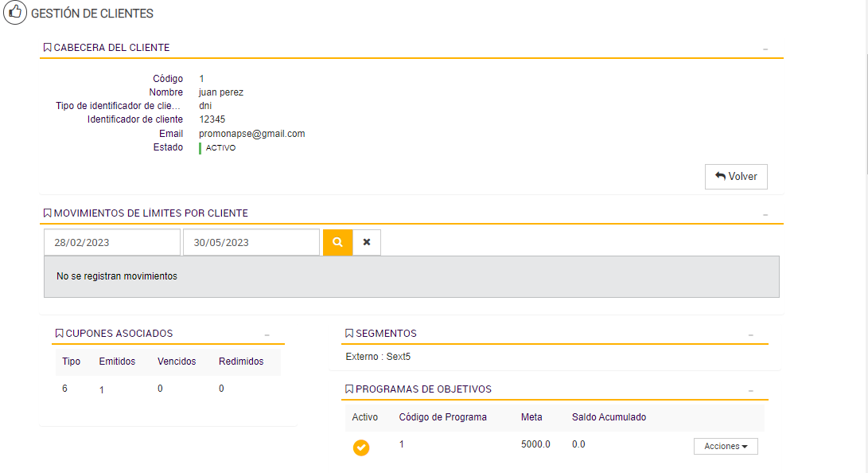
Task: Click the bookmark icon beside Cupones Asociados
Action: 59,334
